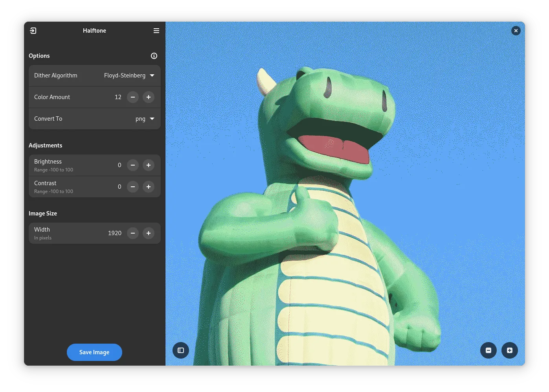Open the hamburger main menu
Image resolution: width=549 pixels, height=392 pixels.
click(x=156, y=31)
